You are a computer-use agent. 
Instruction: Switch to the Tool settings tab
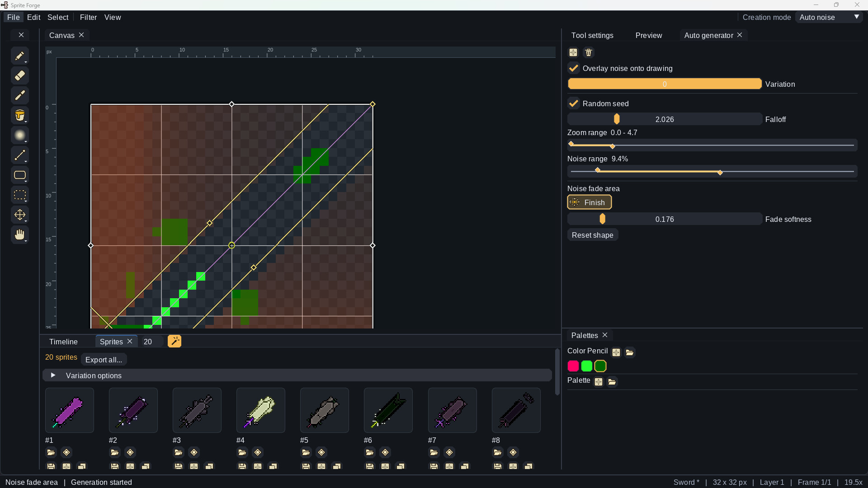592,35
